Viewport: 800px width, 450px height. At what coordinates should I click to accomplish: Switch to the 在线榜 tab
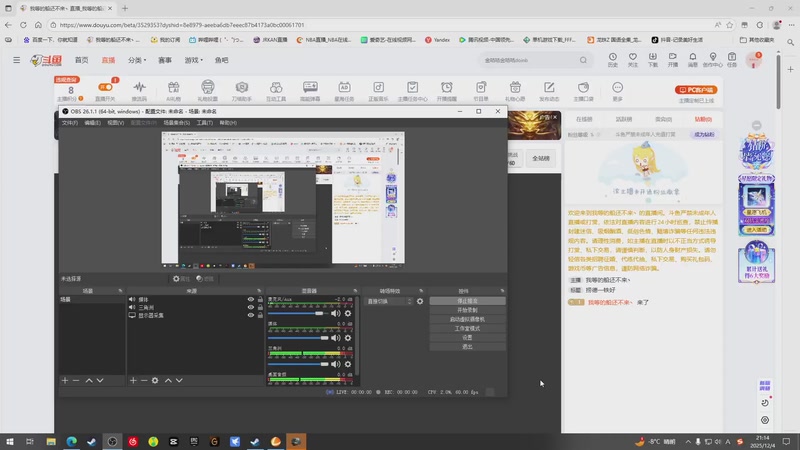pos(584,119)
